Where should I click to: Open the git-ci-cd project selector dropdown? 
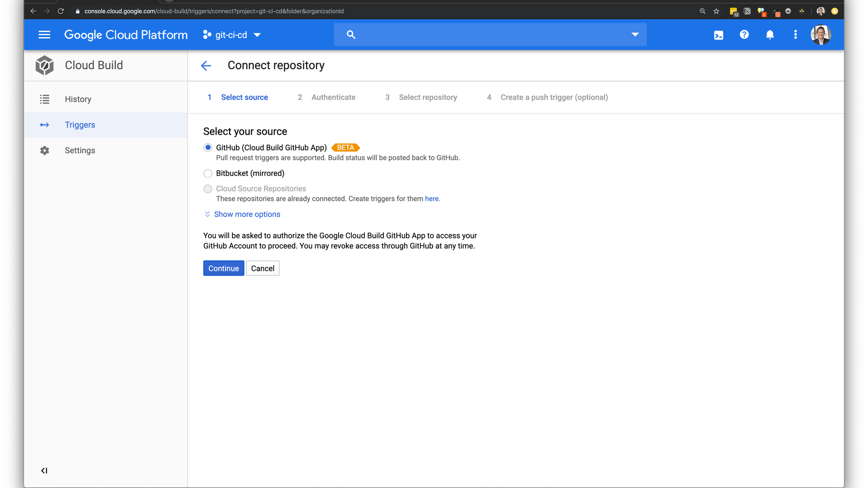(x=232, y=35)
